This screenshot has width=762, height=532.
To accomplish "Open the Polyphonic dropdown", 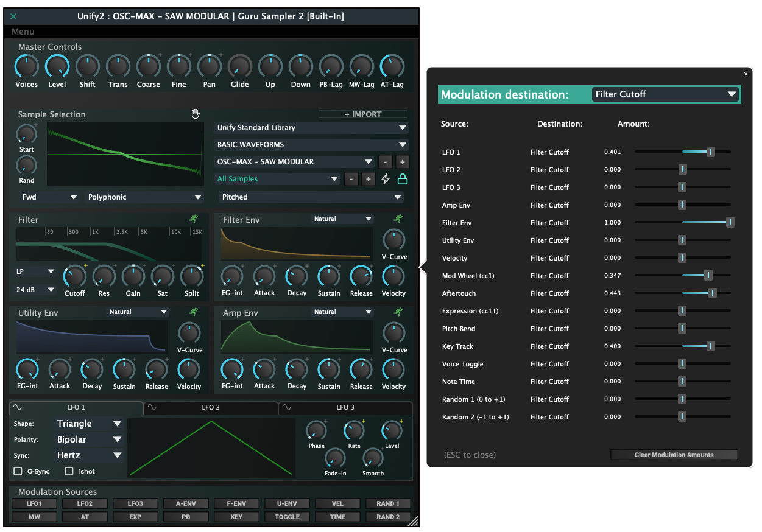I will (144, 197).
